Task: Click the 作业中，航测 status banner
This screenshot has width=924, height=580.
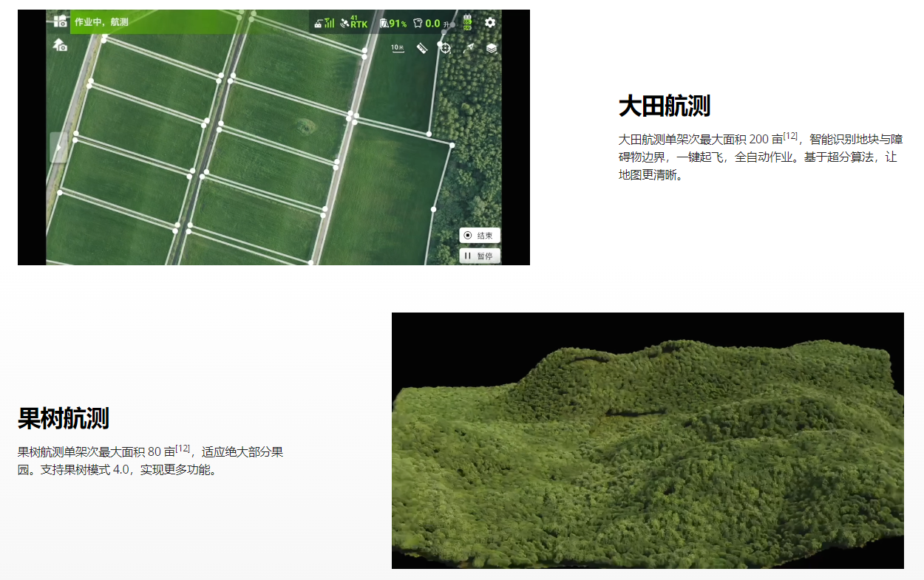Action: click(x=101, y=22)
